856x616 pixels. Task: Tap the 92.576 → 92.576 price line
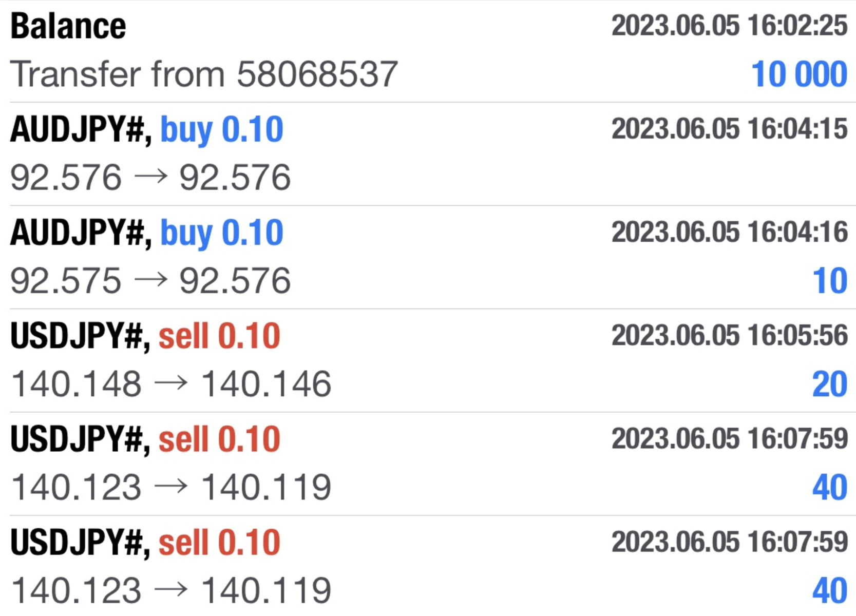coord(150,178)
